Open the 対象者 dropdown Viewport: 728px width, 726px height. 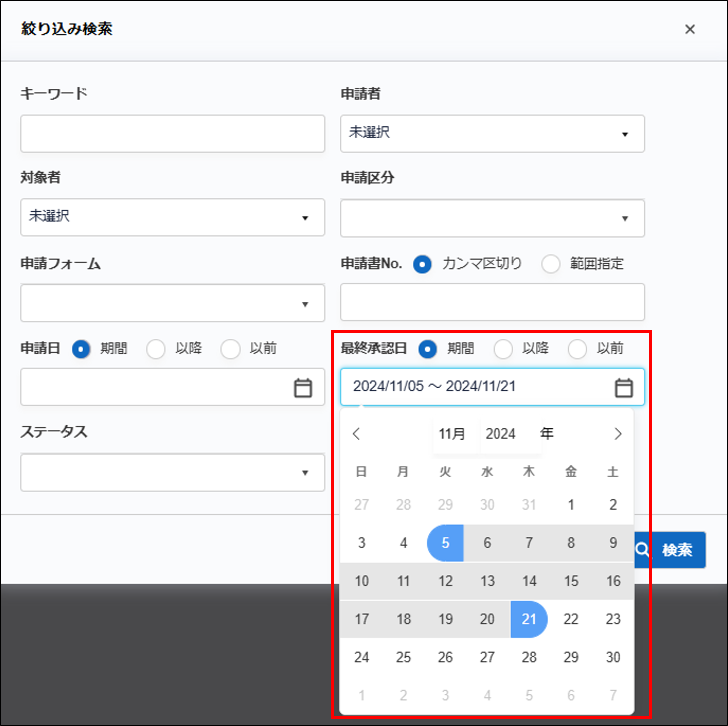(x=173, y=217)
